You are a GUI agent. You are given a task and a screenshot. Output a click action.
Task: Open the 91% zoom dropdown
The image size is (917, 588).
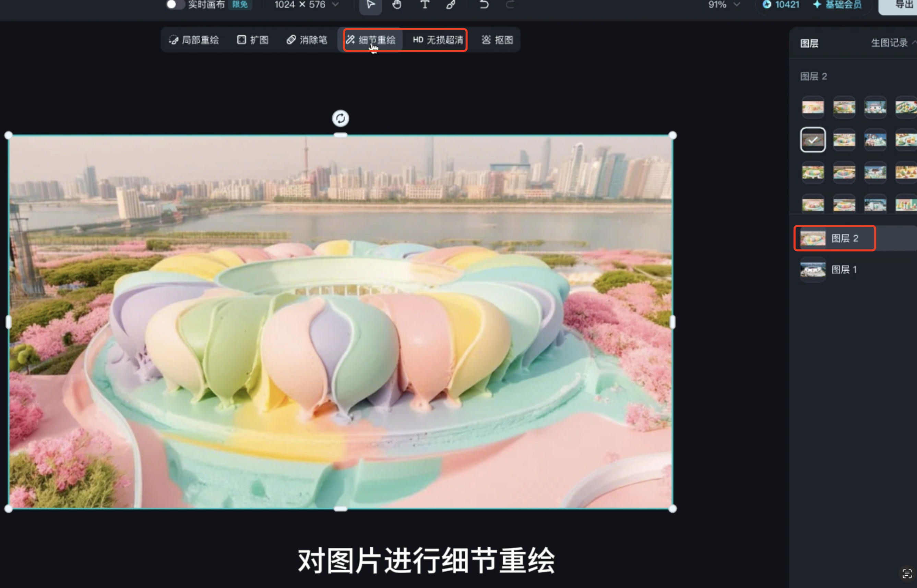(724, 4)
